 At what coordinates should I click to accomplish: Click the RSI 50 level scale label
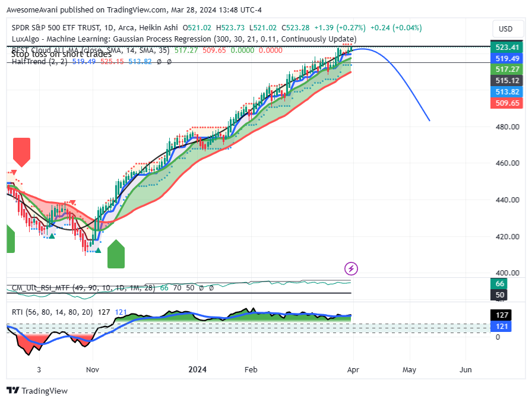tap(499, 295)
